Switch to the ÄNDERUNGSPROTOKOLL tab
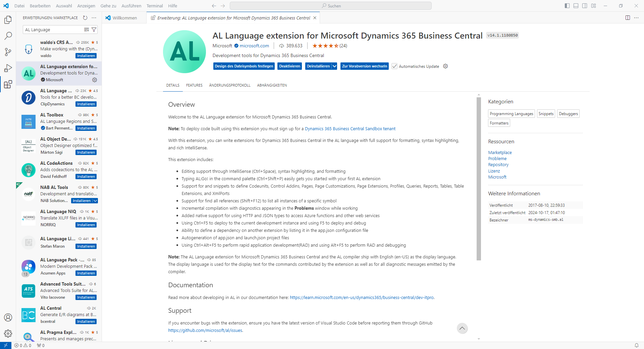Viewport: 644px width, 349px height. [x=230, y=85]
